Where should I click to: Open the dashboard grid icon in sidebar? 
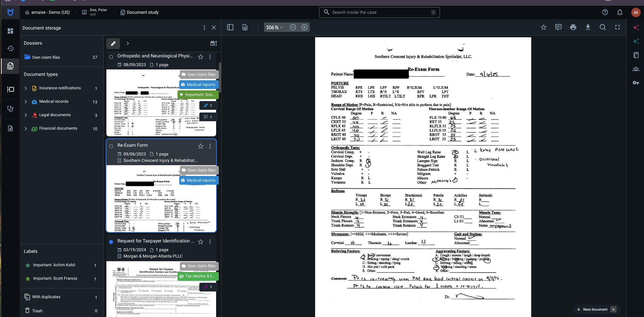pyautogui.click(x=10, y=31)
